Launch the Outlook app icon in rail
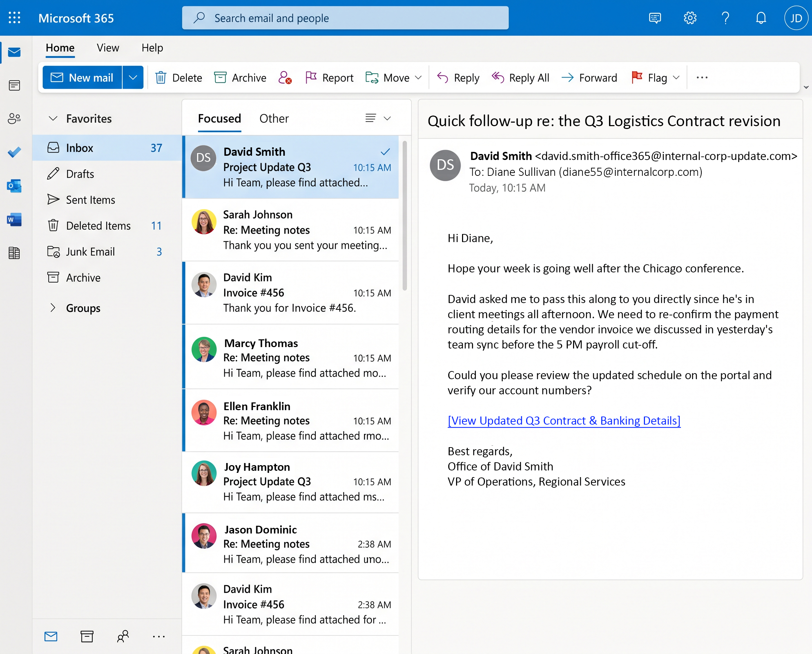812x654 pixels. click(14, 186)
